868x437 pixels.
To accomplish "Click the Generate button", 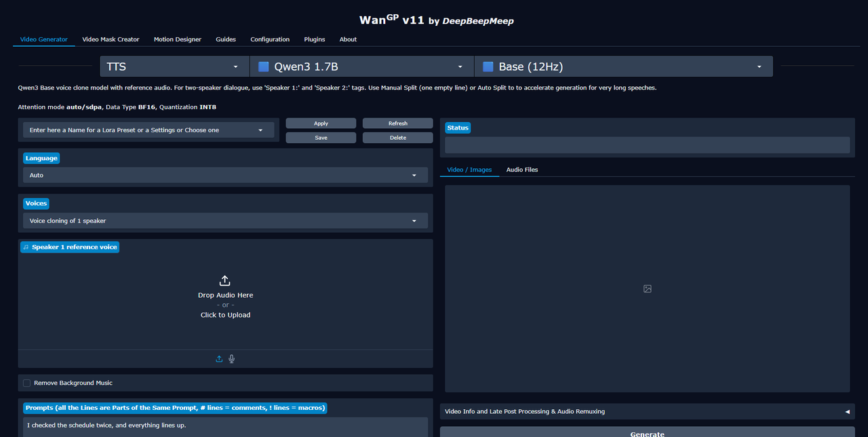I will (648, 432).
